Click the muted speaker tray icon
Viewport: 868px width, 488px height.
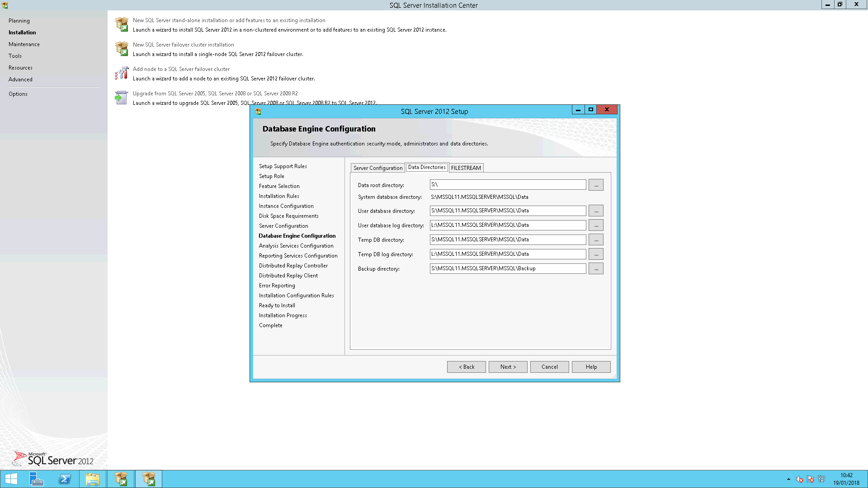pyautogui.click(x=800, y=479)
